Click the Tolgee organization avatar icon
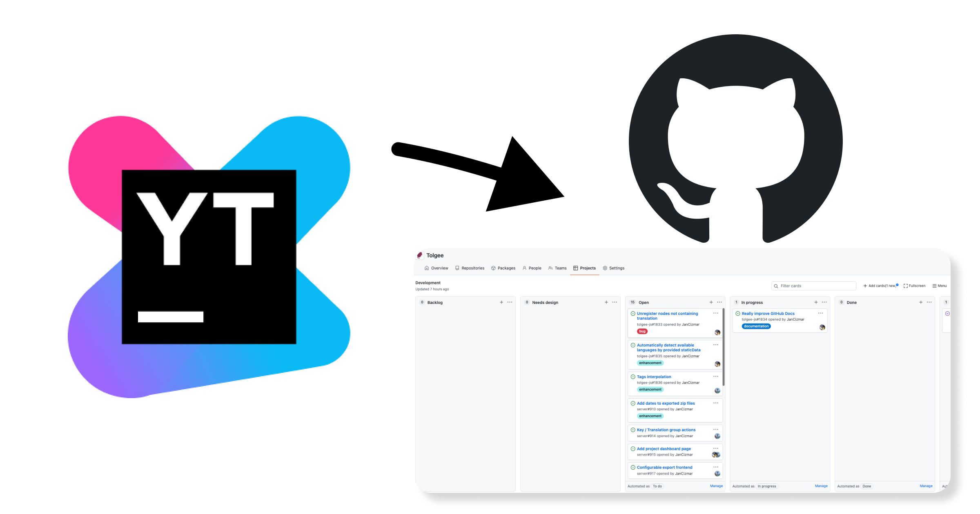The height and width of the screenshot is (514, 980). coord(419,256)
